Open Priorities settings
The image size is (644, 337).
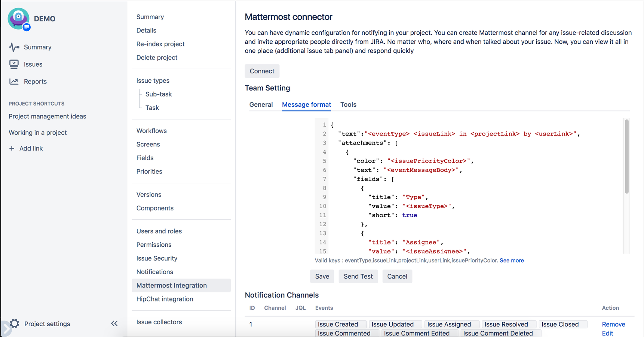click(x=149, y=171)
